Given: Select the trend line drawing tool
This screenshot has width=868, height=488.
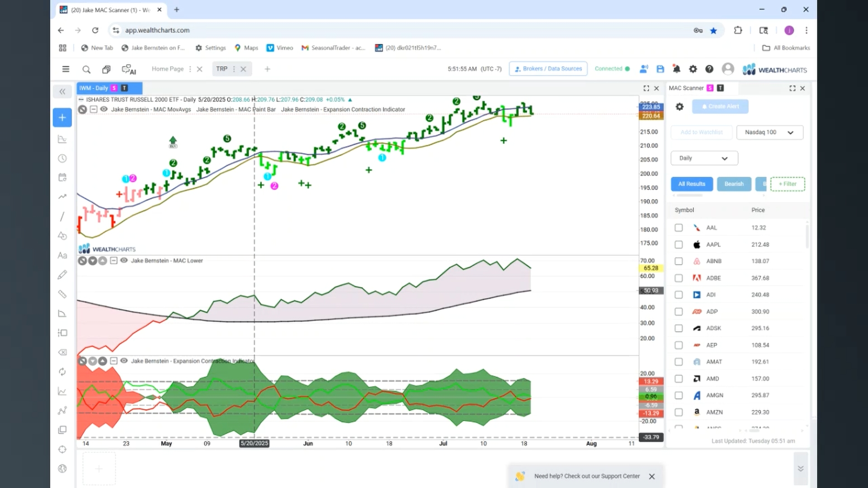Looking at the screenshot, I should point(62,216).
